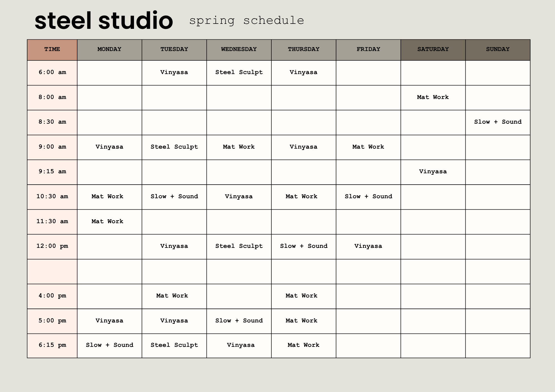Click the 6:00 am time cell
Screen dimensions: 555x392
pos(52,72)
